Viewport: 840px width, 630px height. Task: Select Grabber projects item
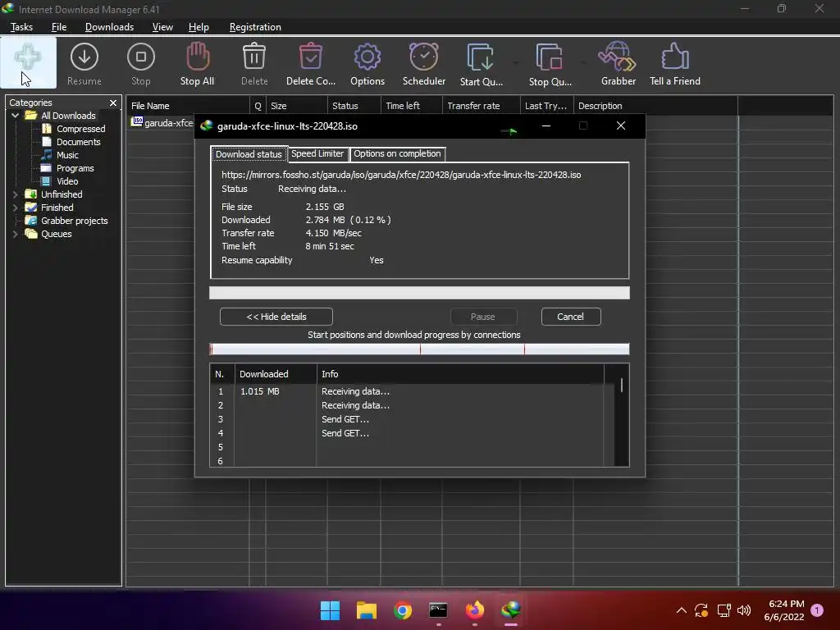click(75, 221)
